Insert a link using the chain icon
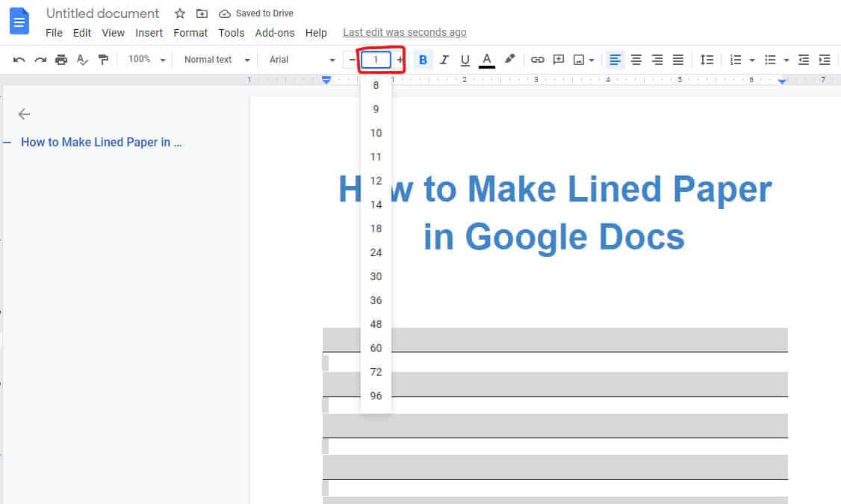This screenshot has height=504, width=841. (x=538, y=60)
